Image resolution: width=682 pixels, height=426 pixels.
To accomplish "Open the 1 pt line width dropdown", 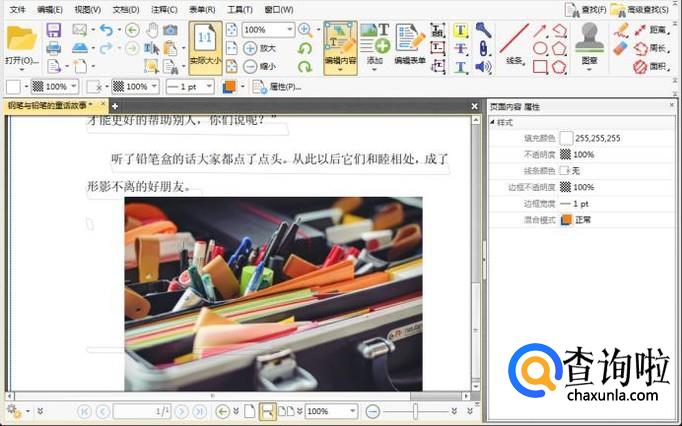I will pyautogui.click(x=210, y=87).
